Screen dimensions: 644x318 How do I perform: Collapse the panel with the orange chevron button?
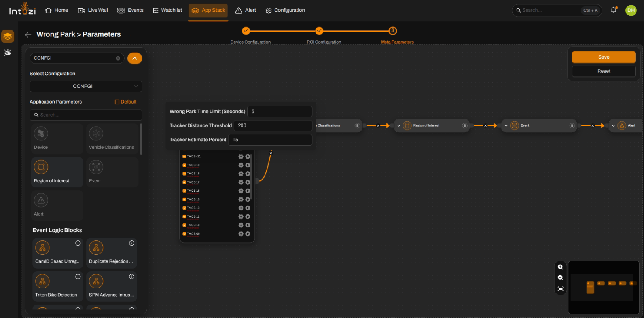tap(134, 58)
